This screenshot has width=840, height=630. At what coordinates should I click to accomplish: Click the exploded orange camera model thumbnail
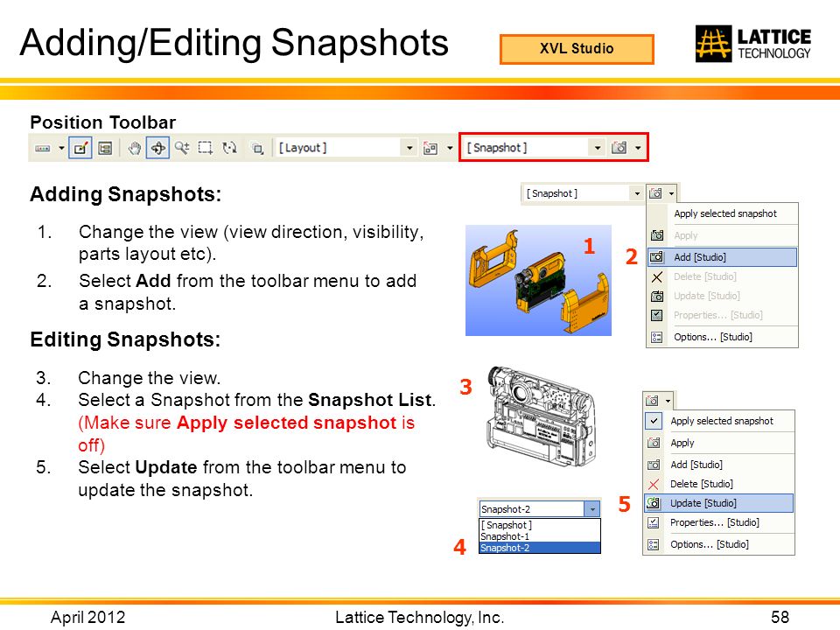[538, 280]
